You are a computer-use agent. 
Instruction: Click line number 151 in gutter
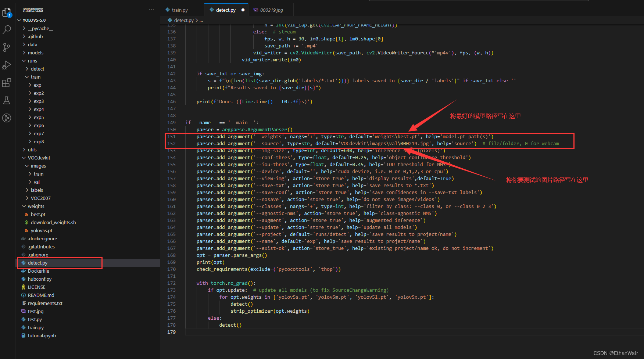click(x=172, y=136)
